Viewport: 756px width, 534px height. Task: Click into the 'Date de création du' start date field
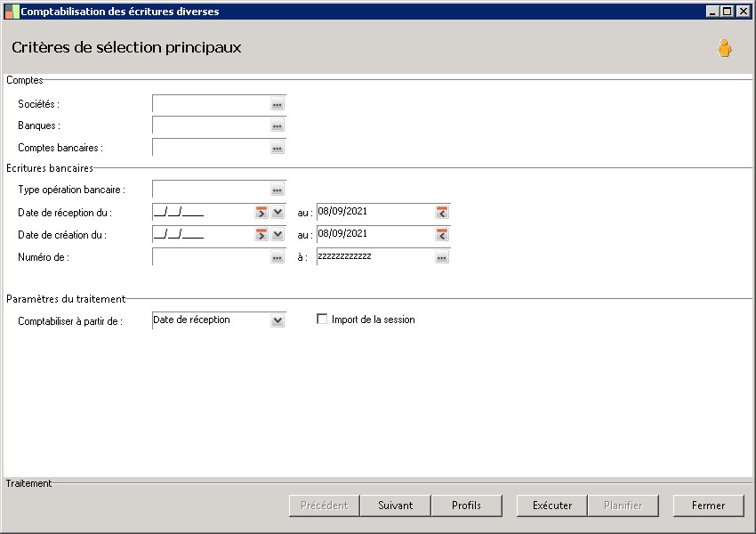pos(203,234)
